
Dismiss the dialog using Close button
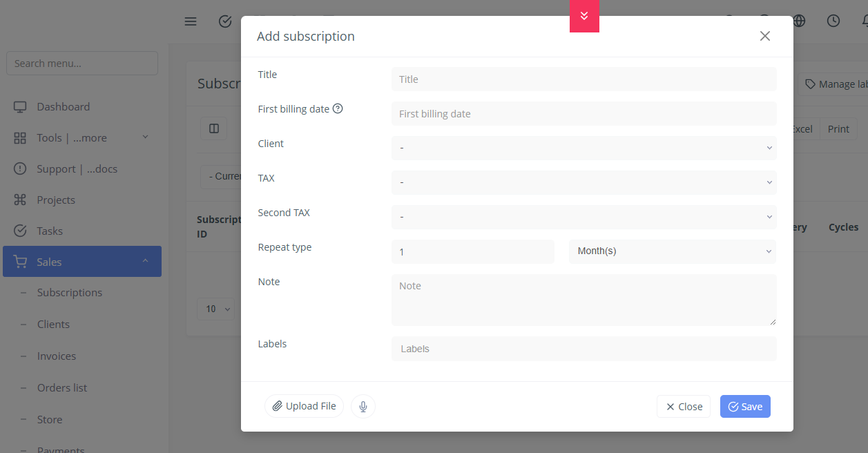pos(684,407)
